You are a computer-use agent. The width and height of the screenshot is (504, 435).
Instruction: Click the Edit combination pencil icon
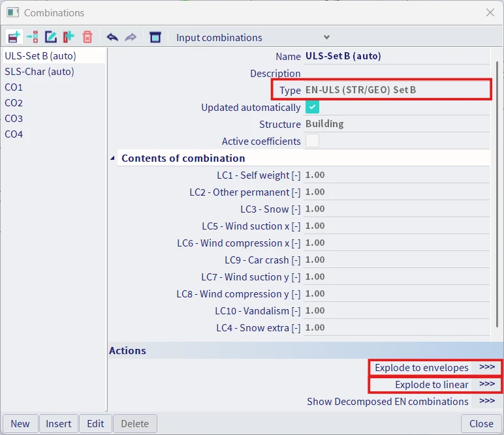click(x=50, y=37)
